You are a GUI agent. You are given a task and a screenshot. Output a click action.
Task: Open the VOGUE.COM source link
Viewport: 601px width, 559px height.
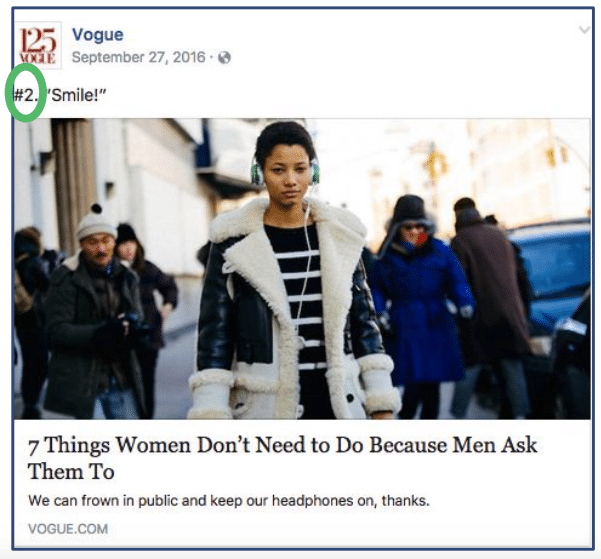click(x=68, y=529)
